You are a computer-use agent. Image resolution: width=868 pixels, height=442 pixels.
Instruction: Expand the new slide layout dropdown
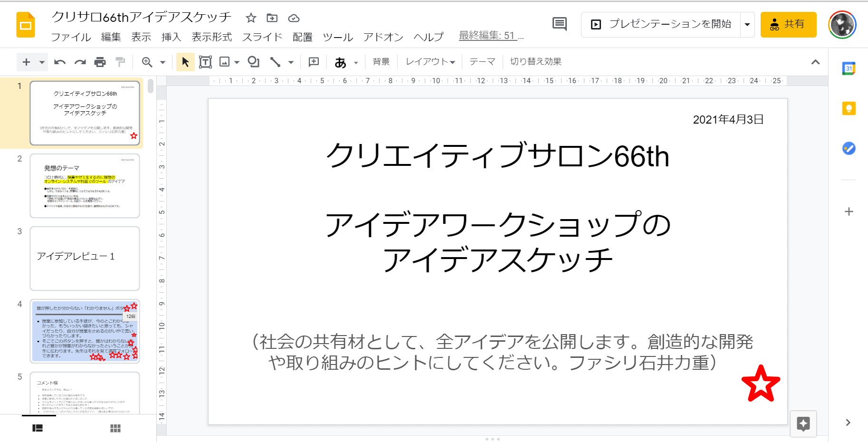pos(42,62)
